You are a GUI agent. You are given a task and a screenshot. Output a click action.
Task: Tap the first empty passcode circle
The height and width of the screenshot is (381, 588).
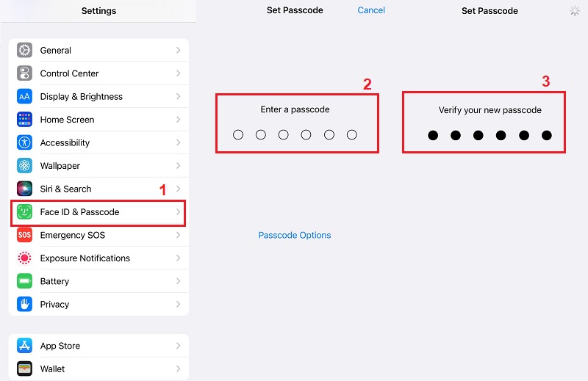coord(238,135)
